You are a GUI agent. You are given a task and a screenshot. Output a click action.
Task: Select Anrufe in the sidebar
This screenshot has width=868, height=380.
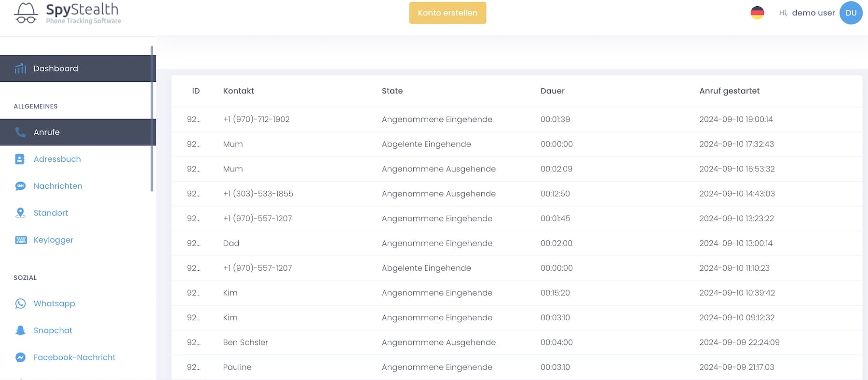coord(77,132)
